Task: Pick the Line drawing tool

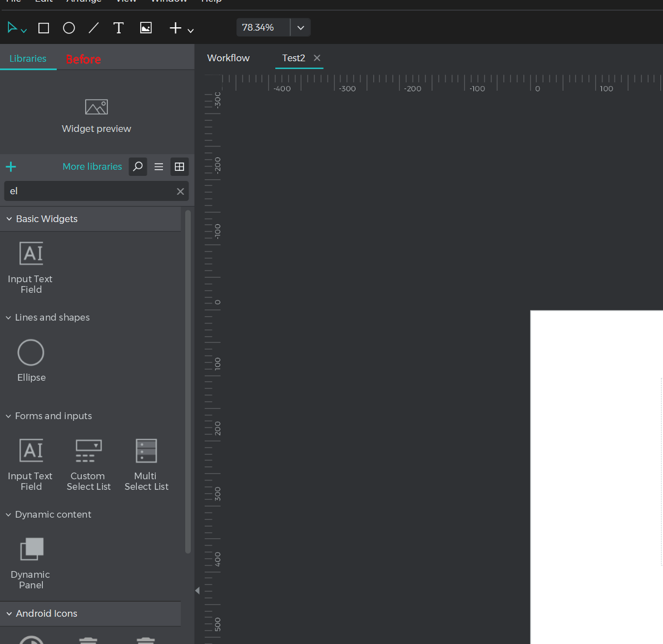Action: pyautogui.click(x=93, y=28)
